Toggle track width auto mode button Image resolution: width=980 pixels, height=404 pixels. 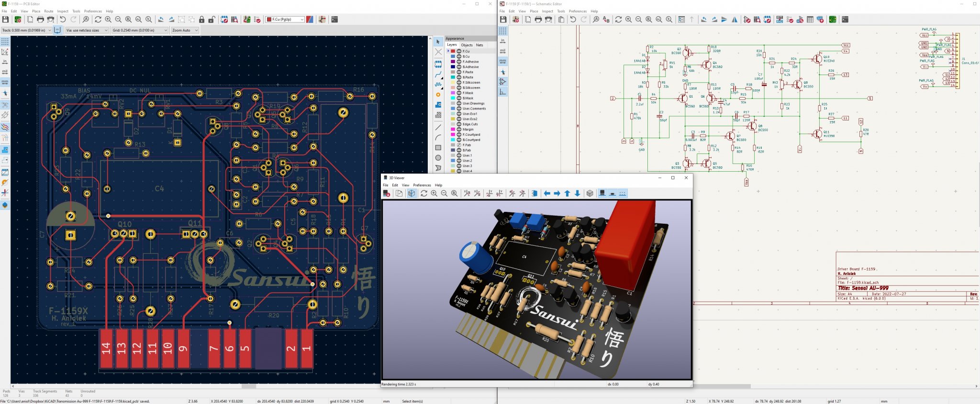click(x=57, y=30)
